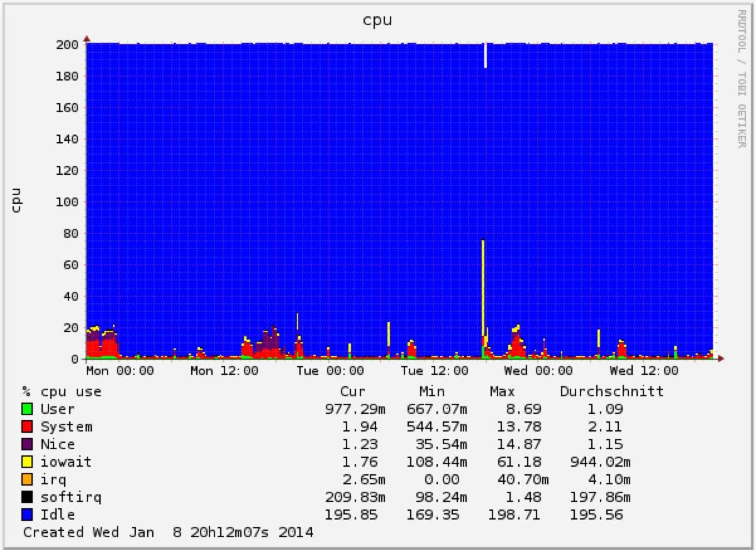The width and height of the screenshot is (756, 551).
Task: Click the 'Durchschnitt' column header
Action: click(612, 391)
